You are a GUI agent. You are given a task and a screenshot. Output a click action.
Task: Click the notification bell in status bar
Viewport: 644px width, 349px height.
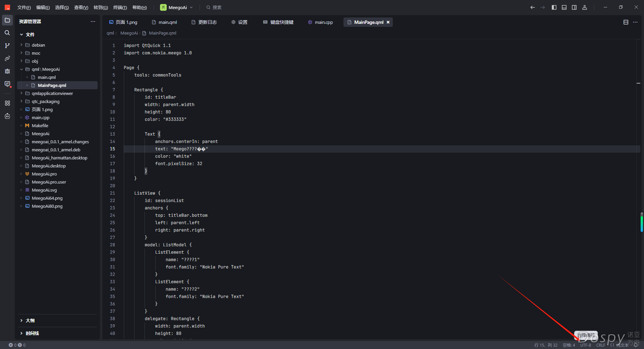636,345
